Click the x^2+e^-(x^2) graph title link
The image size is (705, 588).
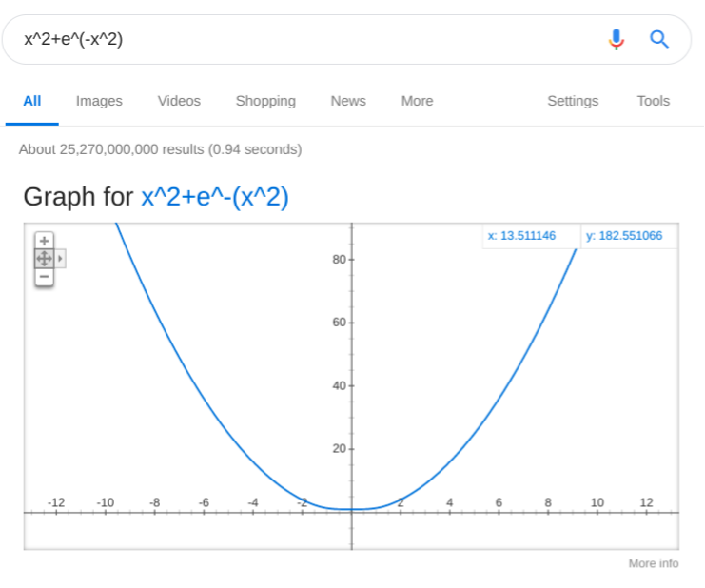(215, 197)
